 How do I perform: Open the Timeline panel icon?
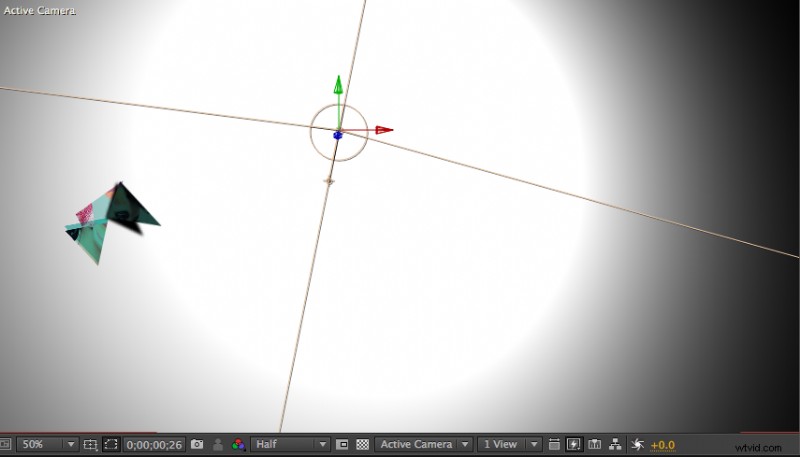[x=595, y=444]
